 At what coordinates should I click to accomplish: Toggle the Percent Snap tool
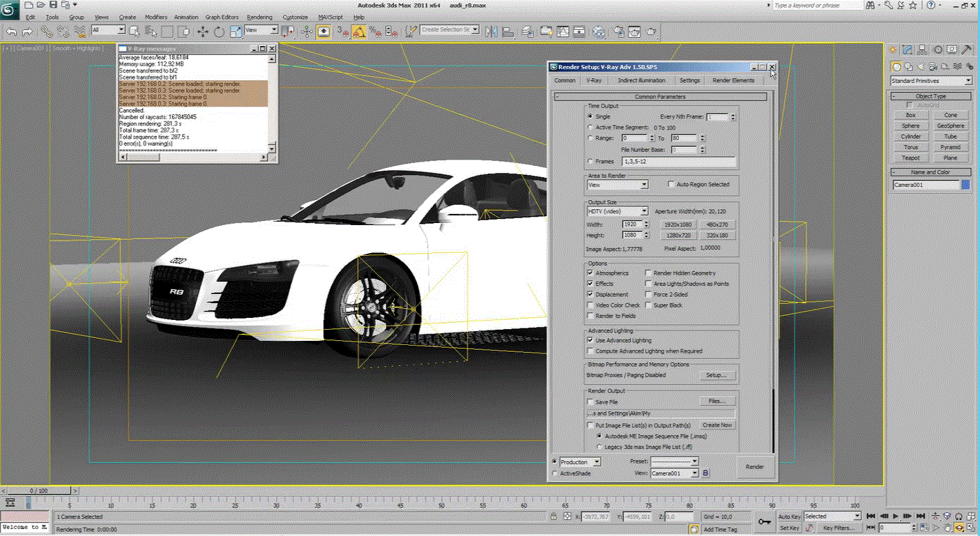[x=375, y=31]
